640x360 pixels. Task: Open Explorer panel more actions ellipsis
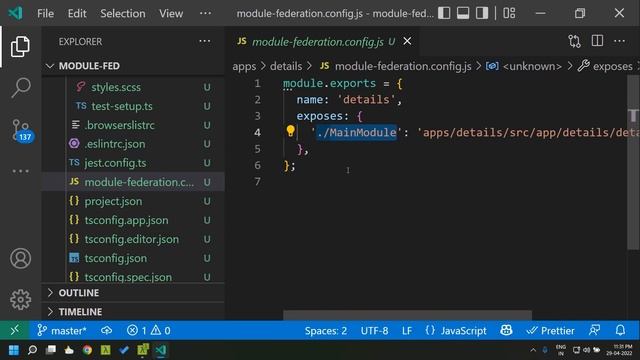205,41
